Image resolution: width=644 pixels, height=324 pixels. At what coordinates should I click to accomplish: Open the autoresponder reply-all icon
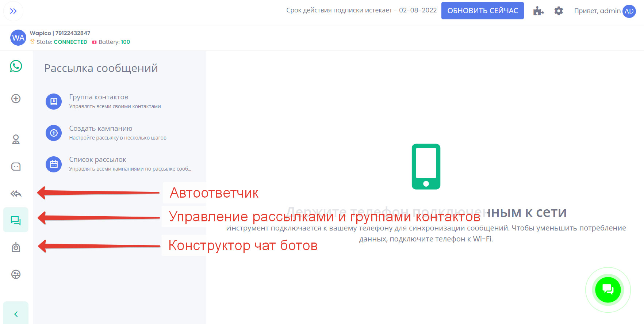16,194
